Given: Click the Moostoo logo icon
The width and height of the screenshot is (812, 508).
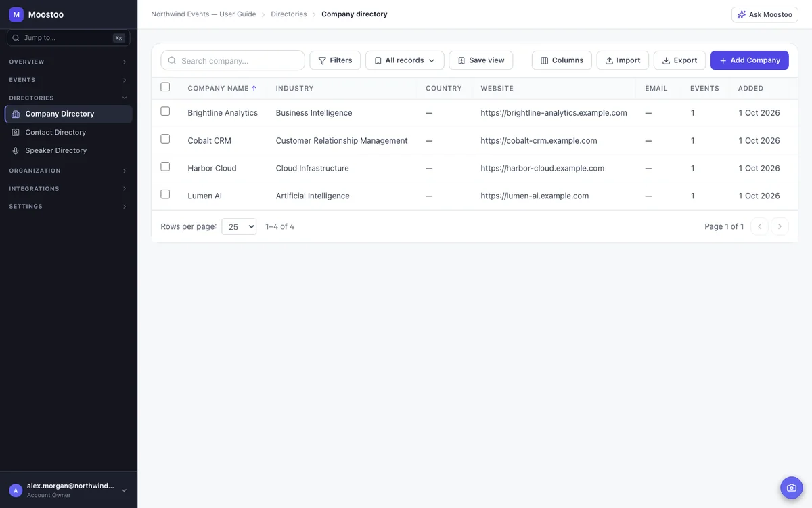Looking at the screenshot, I should point(16,14).
